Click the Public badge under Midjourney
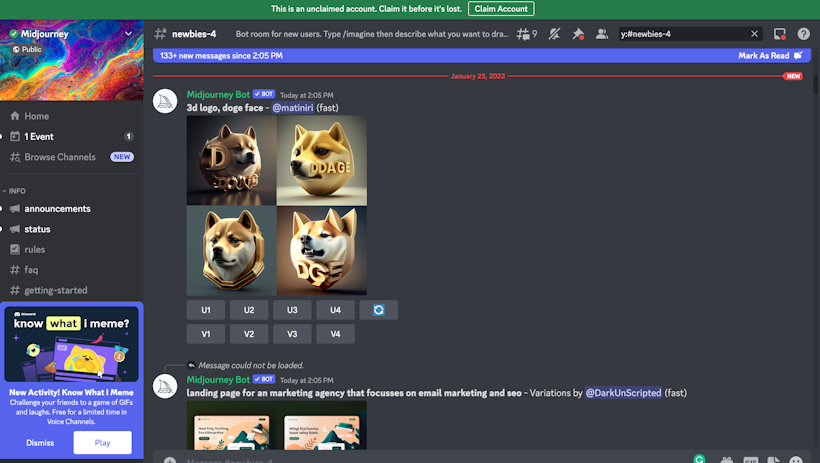This screenshot has height=463, width=820. (27, 49)
